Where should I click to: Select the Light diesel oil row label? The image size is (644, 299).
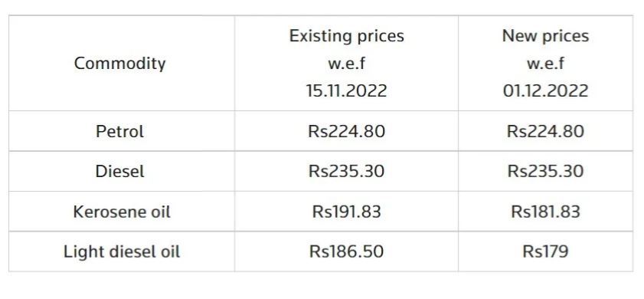[122, 251]
